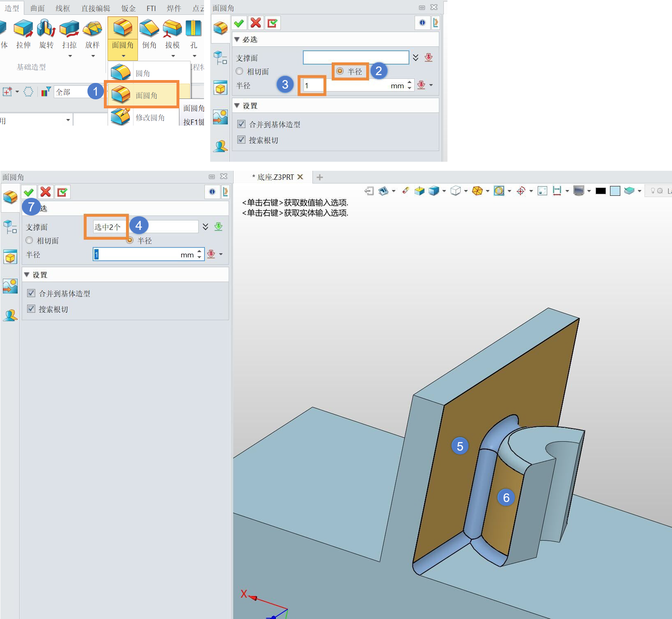Image resolution: width=672 pixels, height=619 pixels.
Task: Select the 拔模 (draft) tool icon
Action: 172,28
